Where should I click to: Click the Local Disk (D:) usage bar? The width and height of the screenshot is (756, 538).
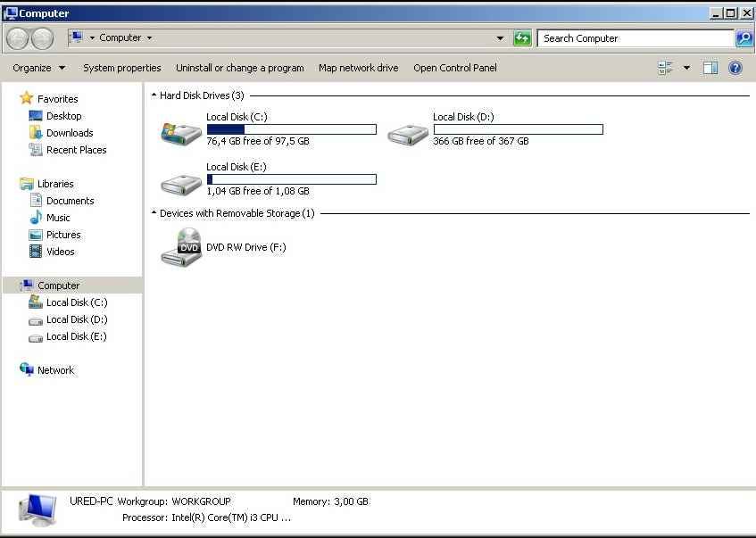pyautogui.click(x=519, y=129)
